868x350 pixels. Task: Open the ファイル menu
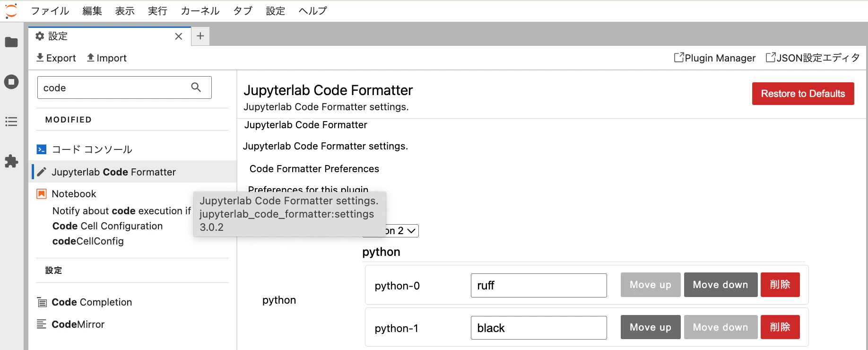(x=50, y=10)
